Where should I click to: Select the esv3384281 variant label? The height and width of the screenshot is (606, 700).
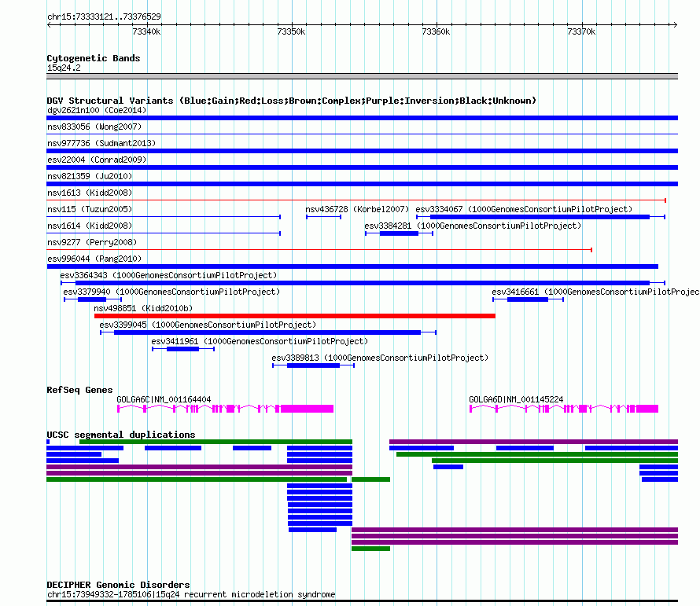tap(473, 226)
